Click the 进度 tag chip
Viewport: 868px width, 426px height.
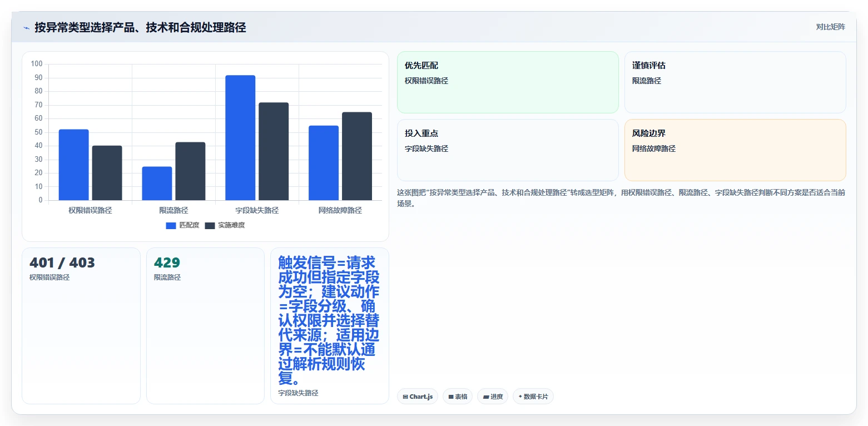coord(493,397)
